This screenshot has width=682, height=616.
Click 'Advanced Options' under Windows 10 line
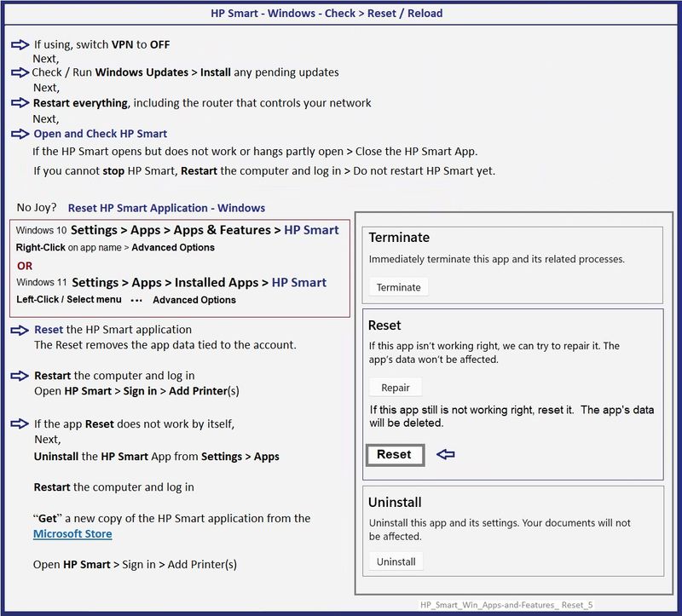coord(173,247)
